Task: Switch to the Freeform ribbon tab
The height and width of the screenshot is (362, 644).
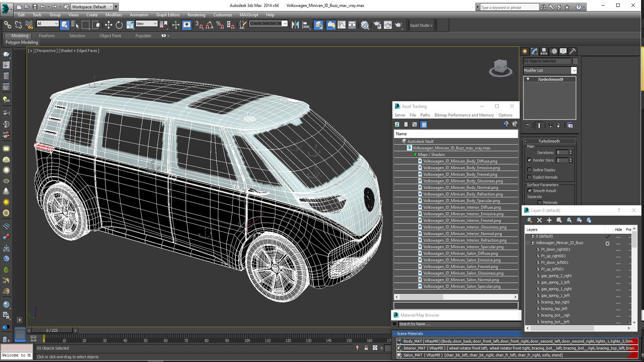Action: (47, 36)
